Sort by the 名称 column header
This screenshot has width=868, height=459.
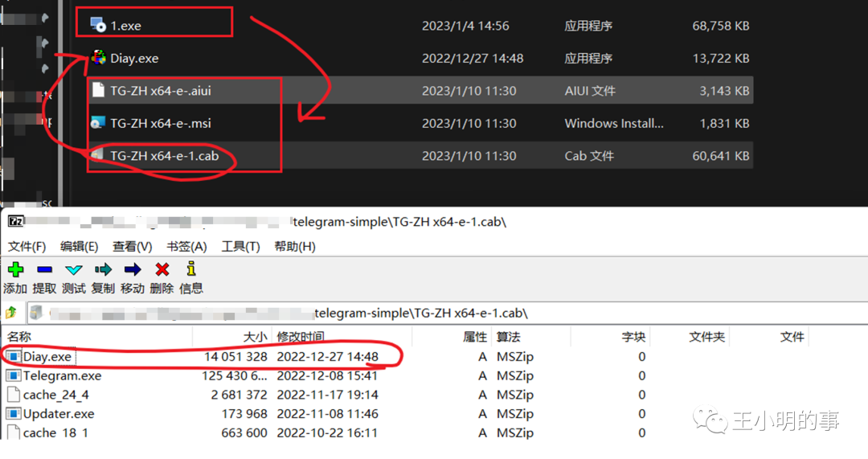coord(18,337)
